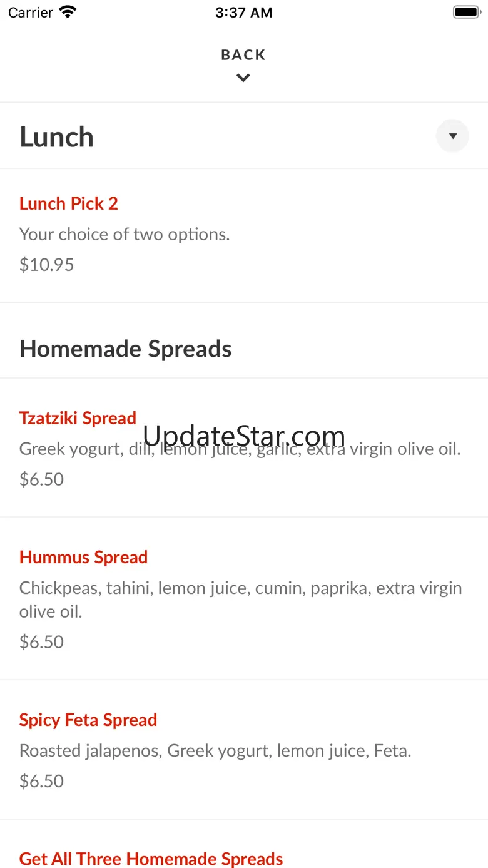
Task: Tap the 3:37 AM clock
Action: coord(243,12)
